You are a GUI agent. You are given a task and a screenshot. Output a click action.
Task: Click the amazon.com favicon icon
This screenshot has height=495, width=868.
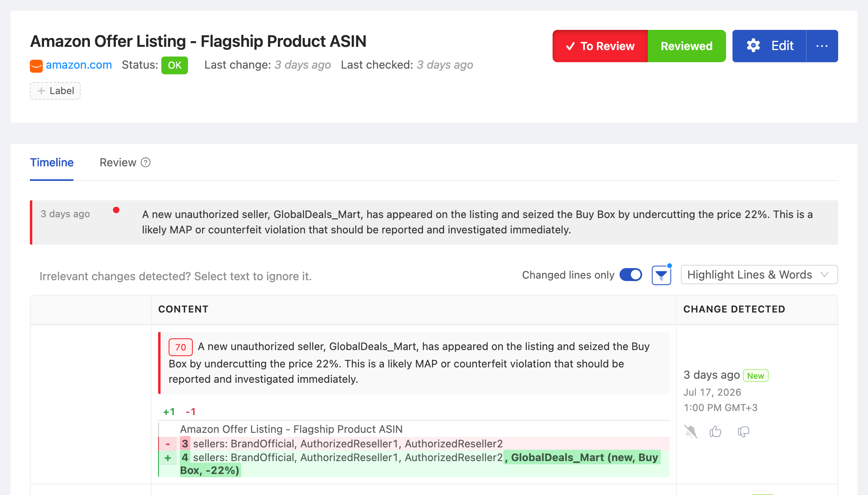(x=36, y=66)
